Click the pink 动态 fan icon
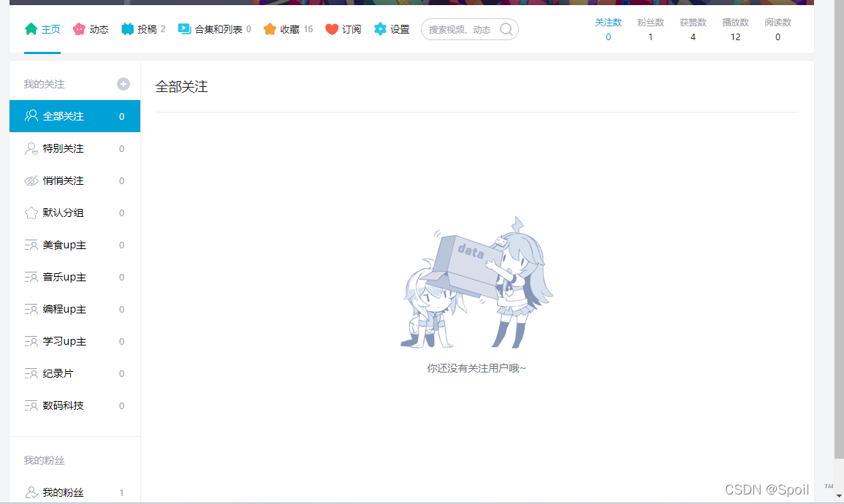The image size is (844, 504). pyautogui.click(x=79, y=29)
